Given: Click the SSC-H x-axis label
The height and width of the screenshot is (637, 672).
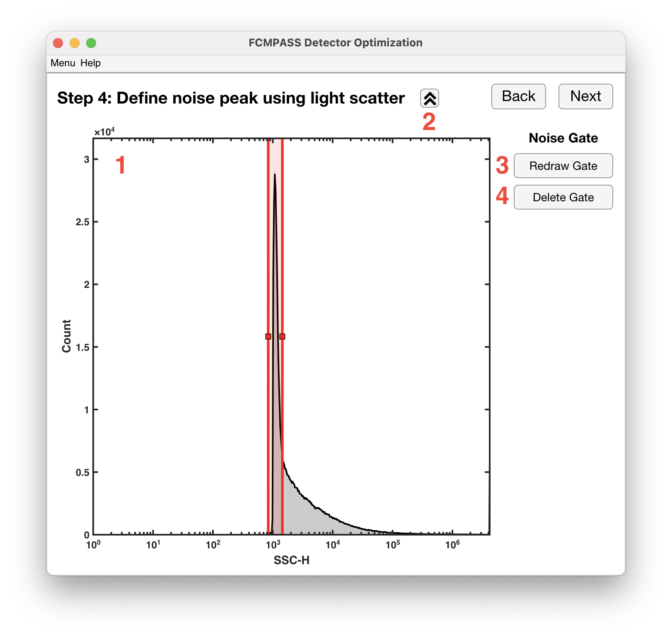Looking at the screenshot, I should pyautogui.click(x=291, y=560).
